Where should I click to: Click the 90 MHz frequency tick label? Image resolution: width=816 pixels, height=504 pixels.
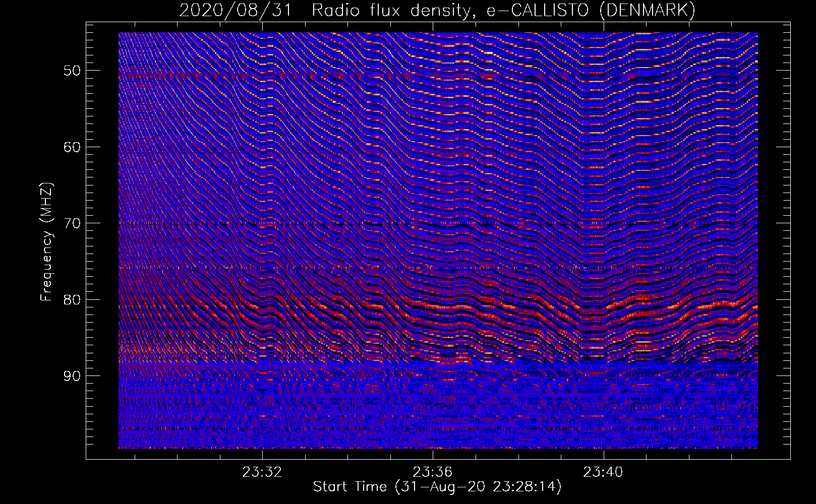tap(72, 376)
